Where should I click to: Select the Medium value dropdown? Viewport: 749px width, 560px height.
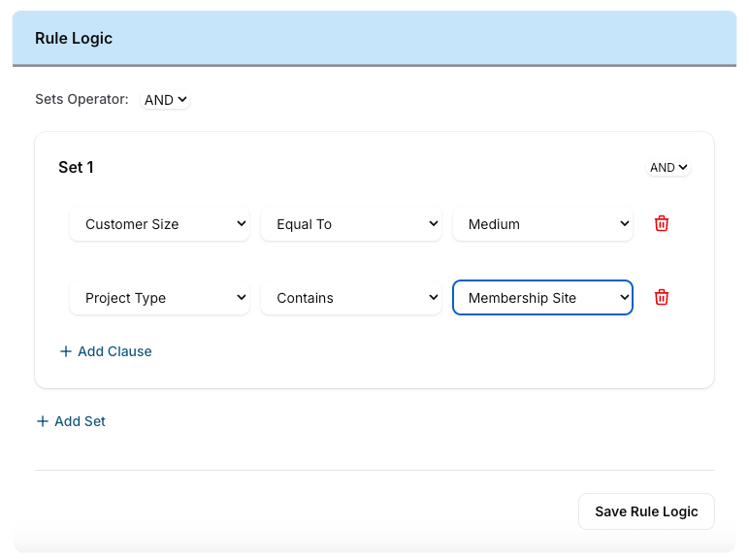(x=541, y=224)
